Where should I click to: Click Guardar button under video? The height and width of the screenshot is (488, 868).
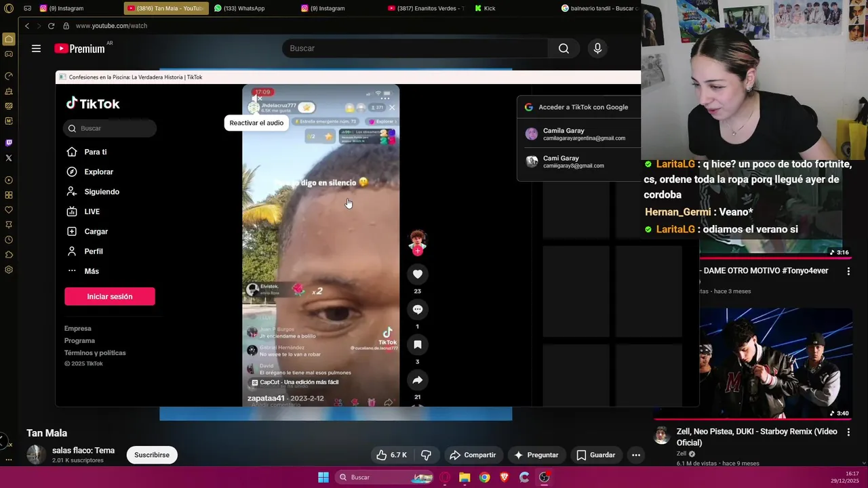(595, 455)
